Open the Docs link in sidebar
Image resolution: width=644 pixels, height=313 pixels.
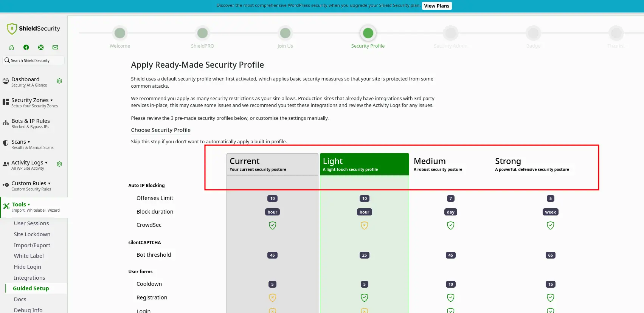pyautogui.click(x=20, y=299)
